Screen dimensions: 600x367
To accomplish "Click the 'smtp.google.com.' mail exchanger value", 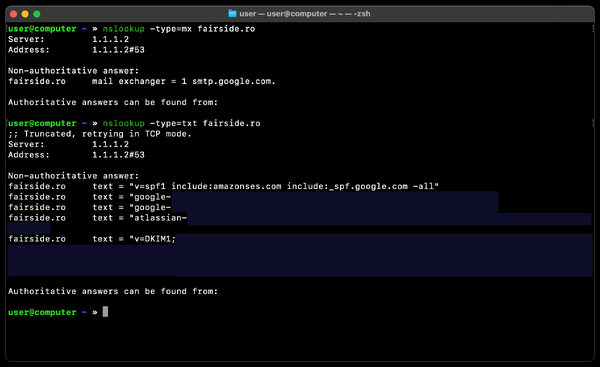I will click(x=233, y=82).
